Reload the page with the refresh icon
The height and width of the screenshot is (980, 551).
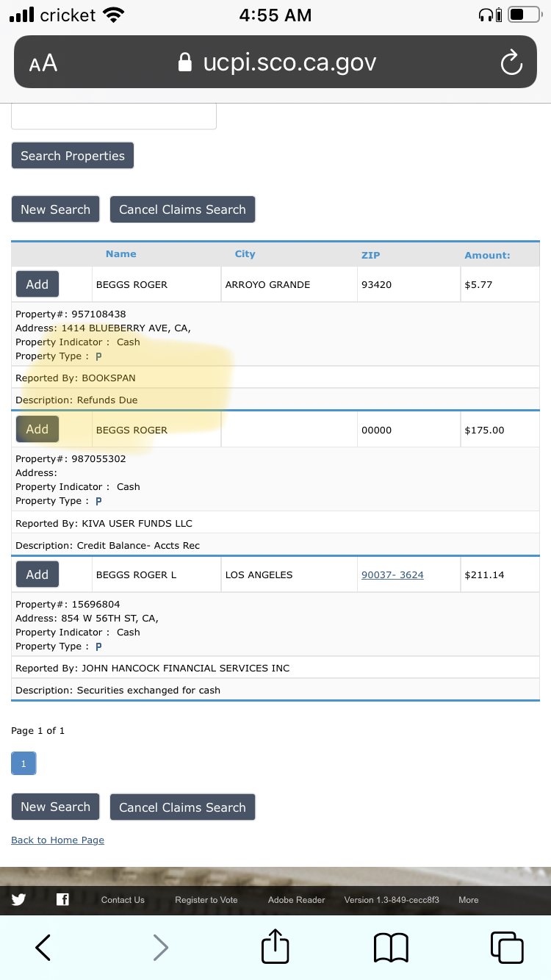coord(511,63)
